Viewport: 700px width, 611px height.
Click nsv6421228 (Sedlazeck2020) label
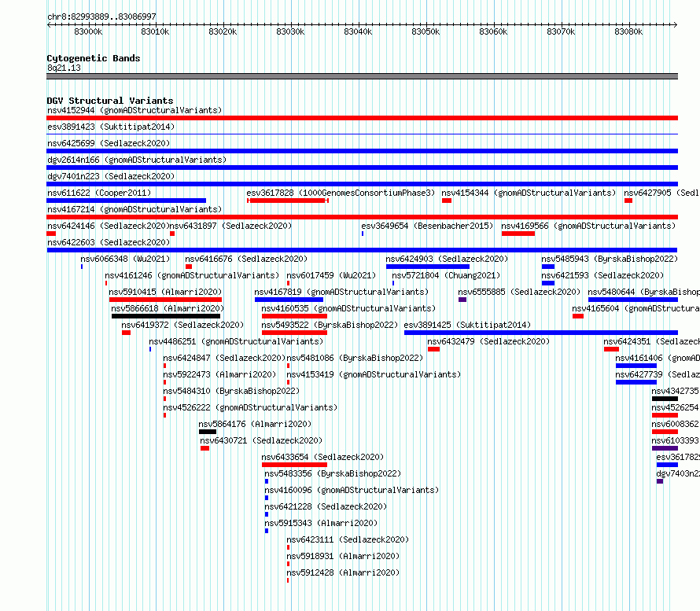click(326, 506)
